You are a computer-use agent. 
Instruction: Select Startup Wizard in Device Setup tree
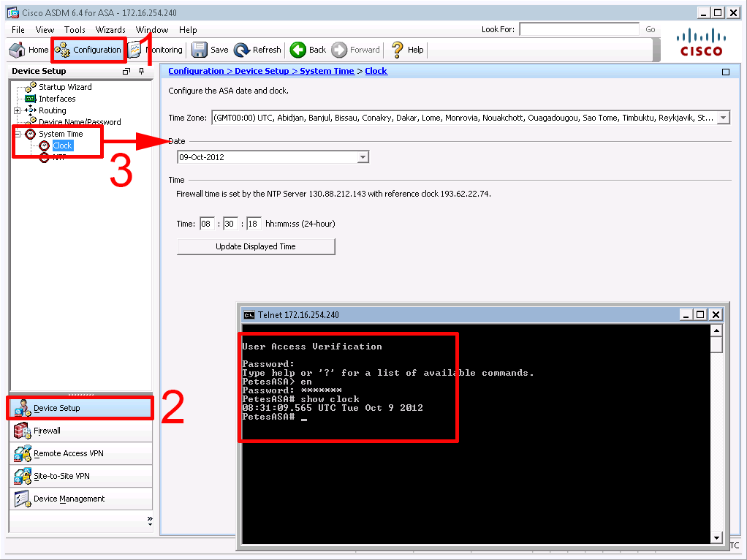65,87
